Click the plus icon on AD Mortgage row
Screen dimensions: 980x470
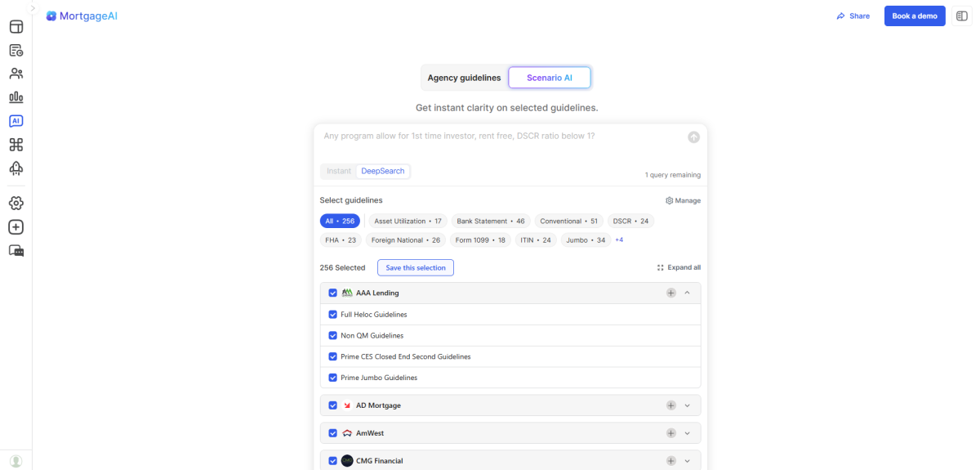[x=670, y=405]
